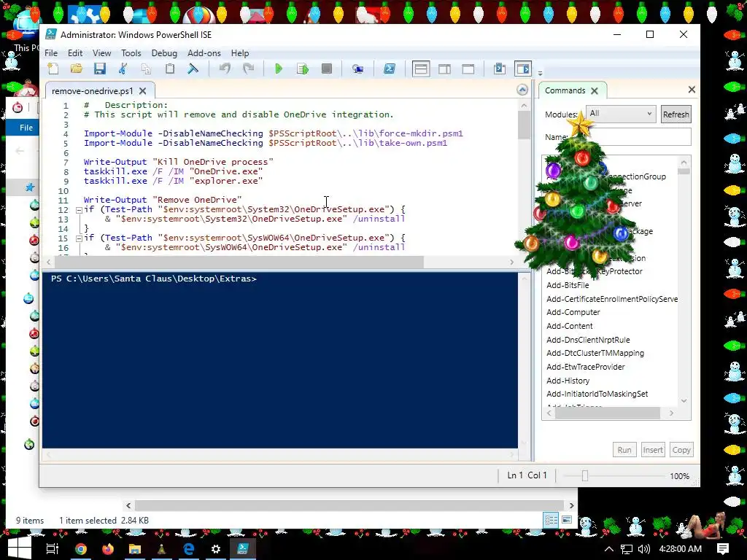Open the Debug menu
747x560 pixels.
[x=164, y=52]
